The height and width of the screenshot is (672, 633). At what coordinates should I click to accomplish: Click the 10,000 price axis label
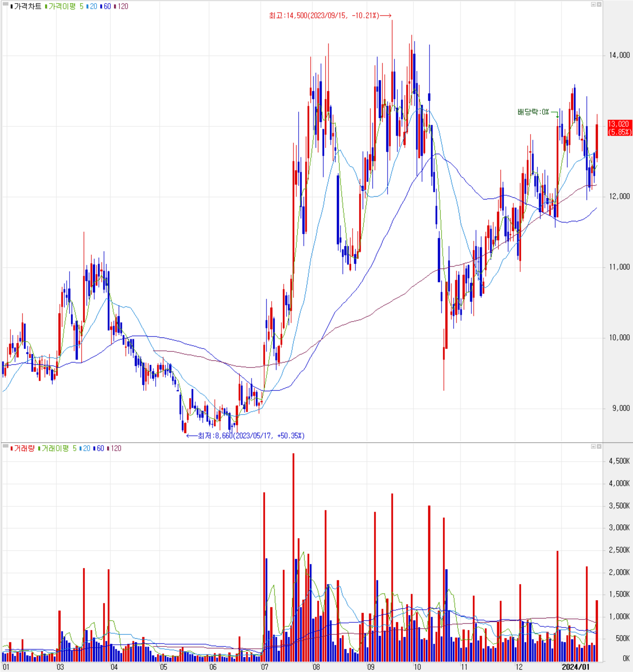click(x=619, y=338)
